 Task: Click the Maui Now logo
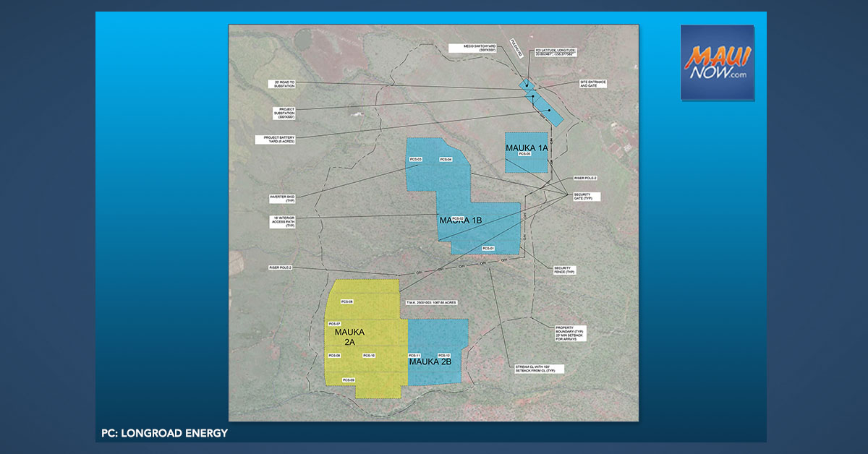click(717, 62)
